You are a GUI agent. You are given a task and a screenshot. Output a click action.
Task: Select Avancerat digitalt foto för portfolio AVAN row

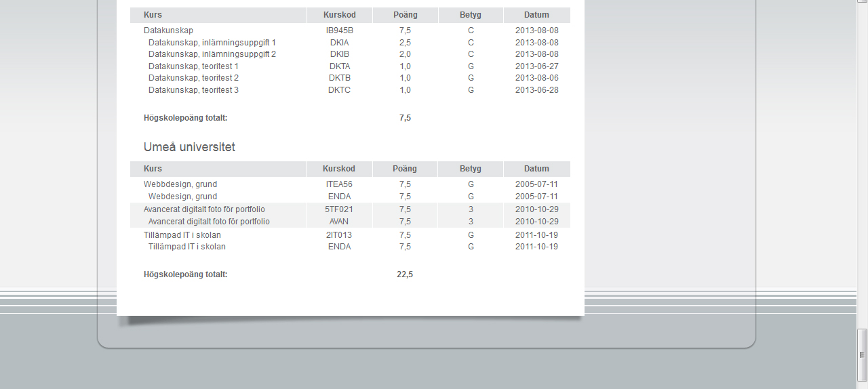tap(209, 222)
